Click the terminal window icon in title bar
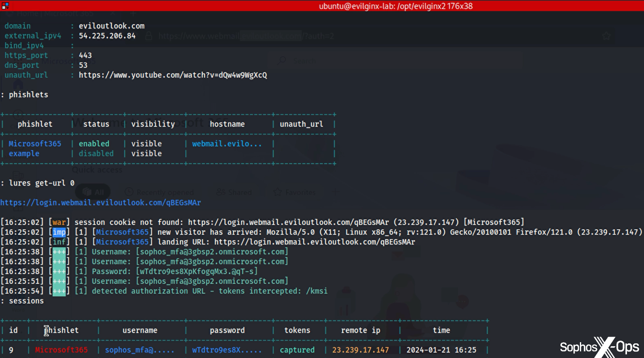This screenshot has width=644, height=358. tap(5, 6)
